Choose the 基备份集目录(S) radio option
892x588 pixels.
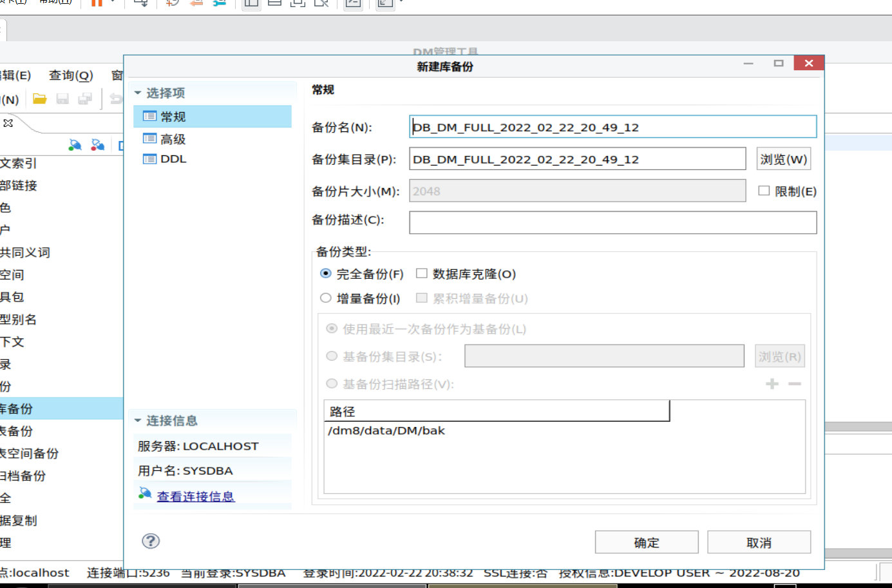(x=332, y=356)
